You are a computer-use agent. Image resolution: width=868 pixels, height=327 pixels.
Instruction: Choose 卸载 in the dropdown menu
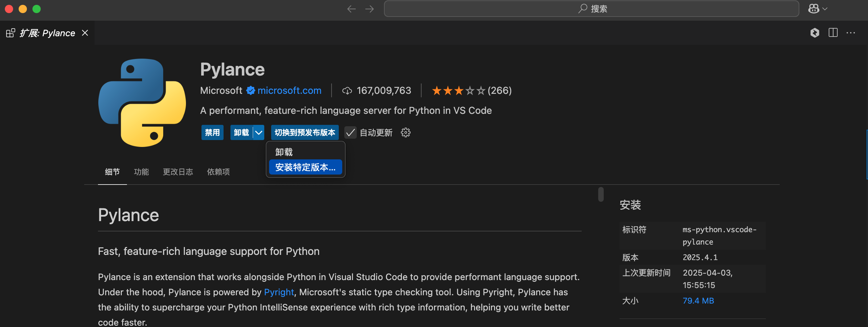point(284,152)
